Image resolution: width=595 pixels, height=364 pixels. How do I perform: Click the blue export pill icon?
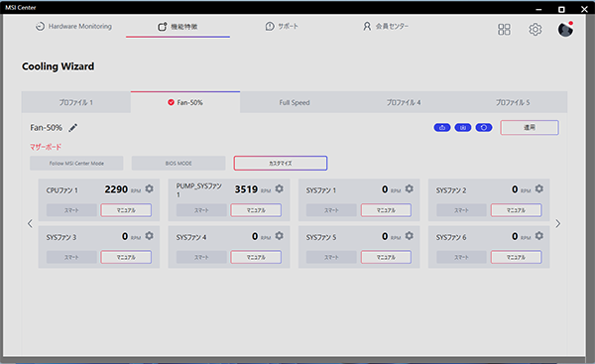click(x=442, y=128)
